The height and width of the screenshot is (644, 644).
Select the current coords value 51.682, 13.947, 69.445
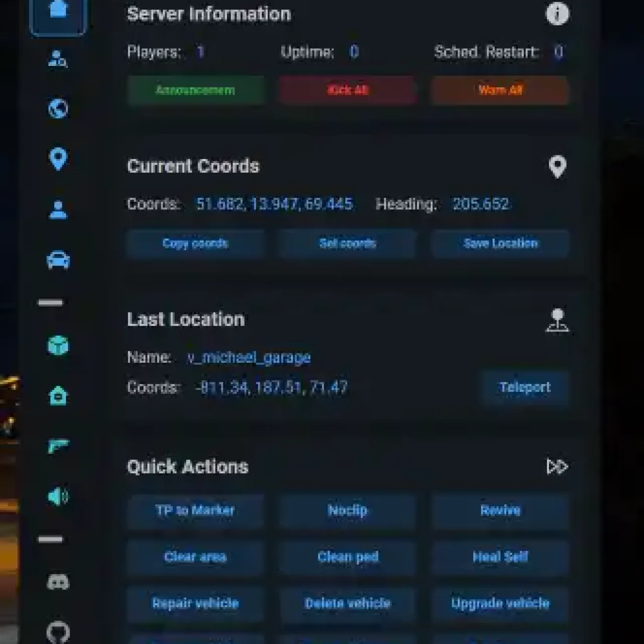point(274,204)
